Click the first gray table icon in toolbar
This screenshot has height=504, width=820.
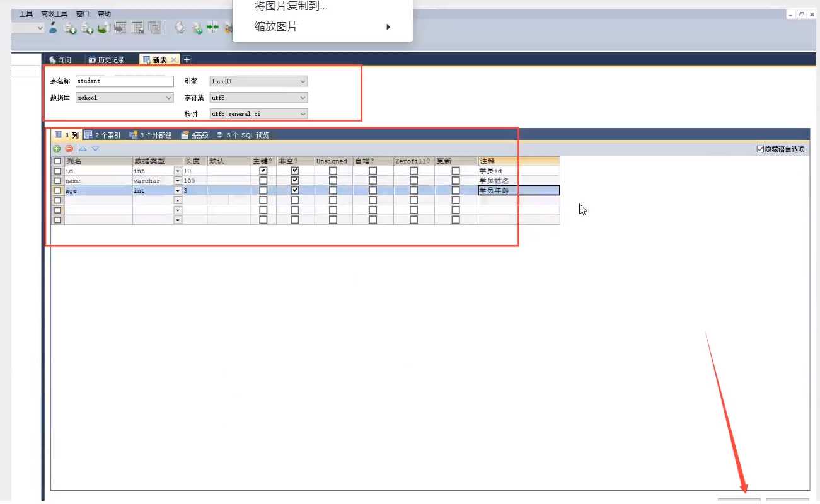coord(121,28)
